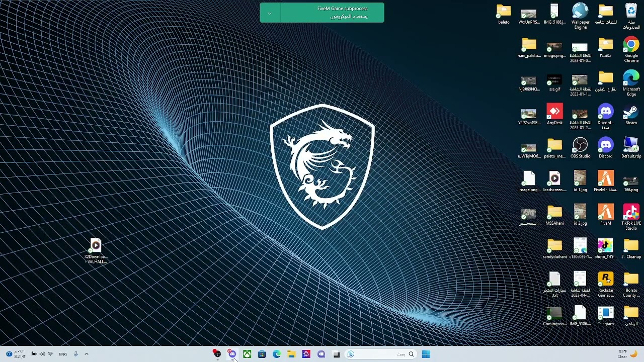Click the taskbar search box
The image size is (644, 362).
click(x=381, y=354)
